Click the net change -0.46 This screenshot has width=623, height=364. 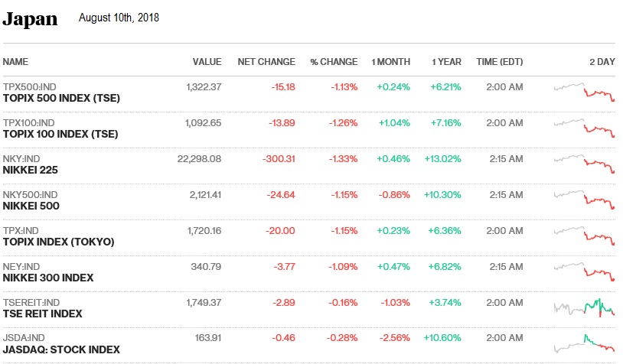[284, 338]
